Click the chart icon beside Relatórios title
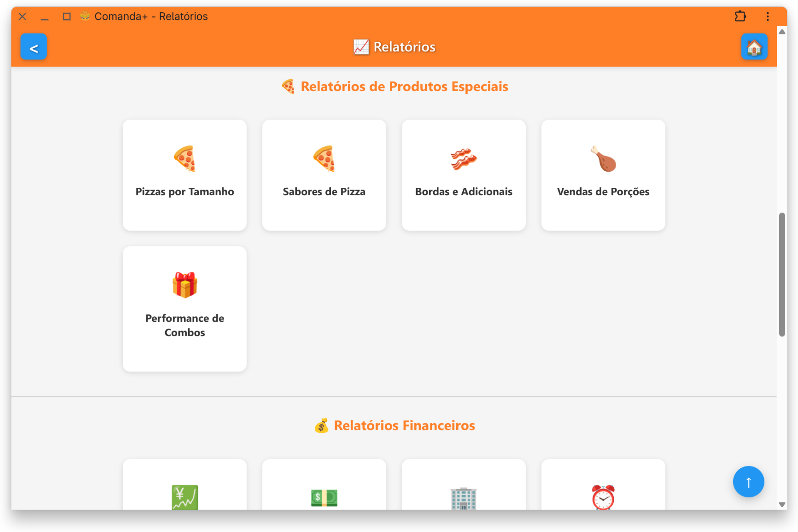The width and height of the screenshot is (798, 532). pyautogui.click(x=361, y=47)
